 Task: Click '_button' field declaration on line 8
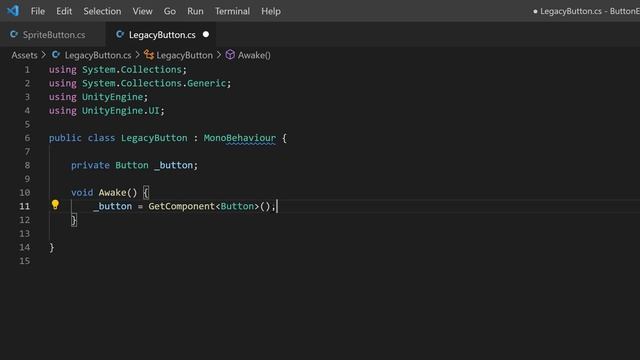pos(173,165)
